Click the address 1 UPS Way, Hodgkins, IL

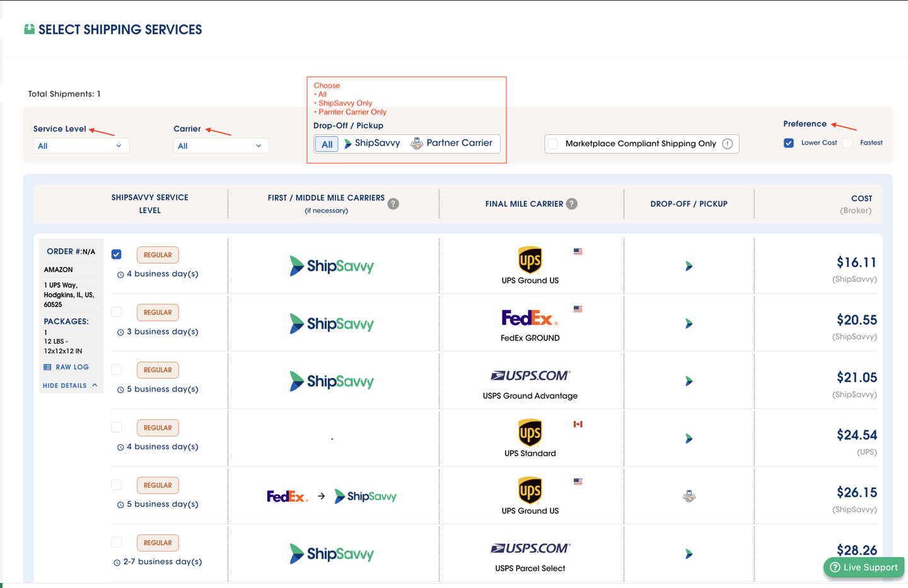(69, 295)
